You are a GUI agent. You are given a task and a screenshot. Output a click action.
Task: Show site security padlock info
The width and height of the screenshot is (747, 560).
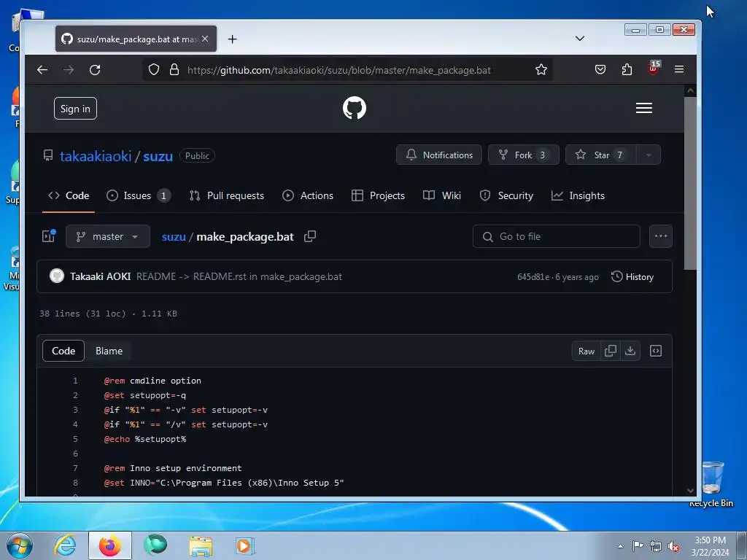[174, 70]
